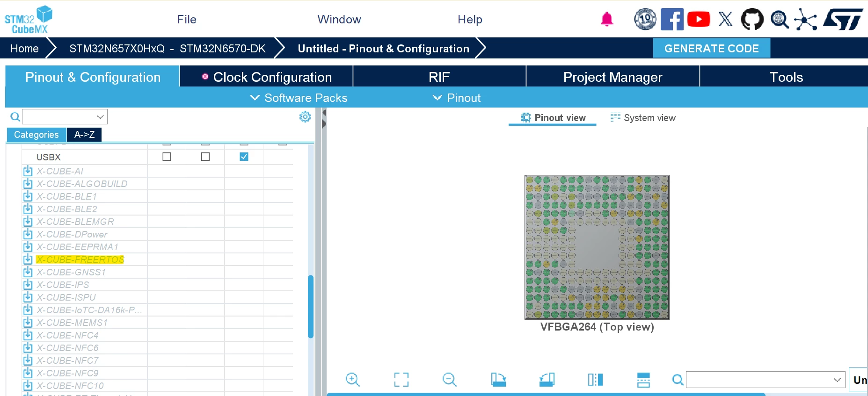This screenshot has height=396, width=868.
Task: Click the red notification bell icon
Action: [607, 19]
